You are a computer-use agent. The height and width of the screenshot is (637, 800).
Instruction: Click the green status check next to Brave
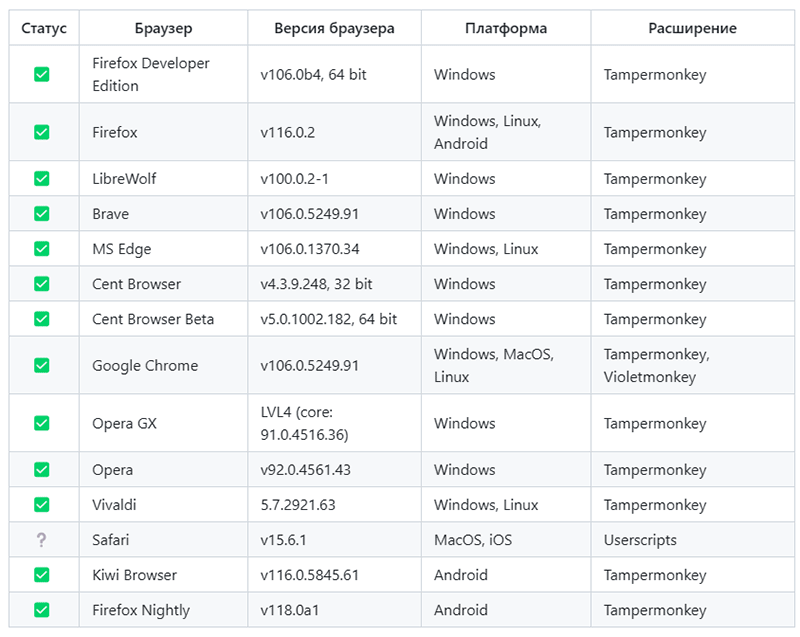click(x=41, y=214)
